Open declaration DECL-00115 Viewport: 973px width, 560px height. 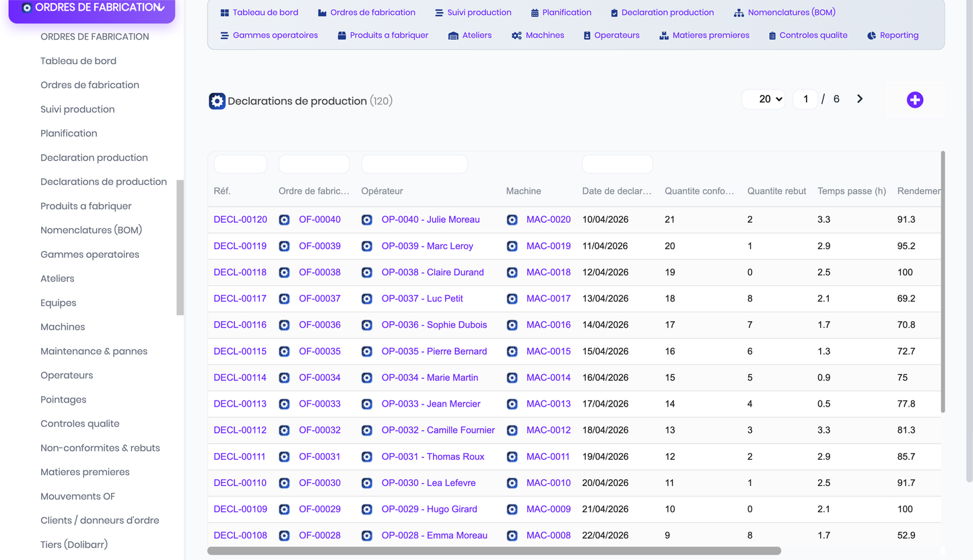pyautogui.click(x=240, y=351)
